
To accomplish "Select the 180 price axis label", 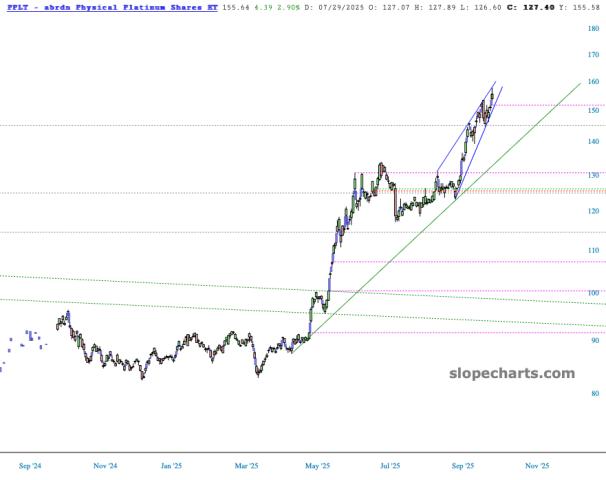I will point(593,28).
